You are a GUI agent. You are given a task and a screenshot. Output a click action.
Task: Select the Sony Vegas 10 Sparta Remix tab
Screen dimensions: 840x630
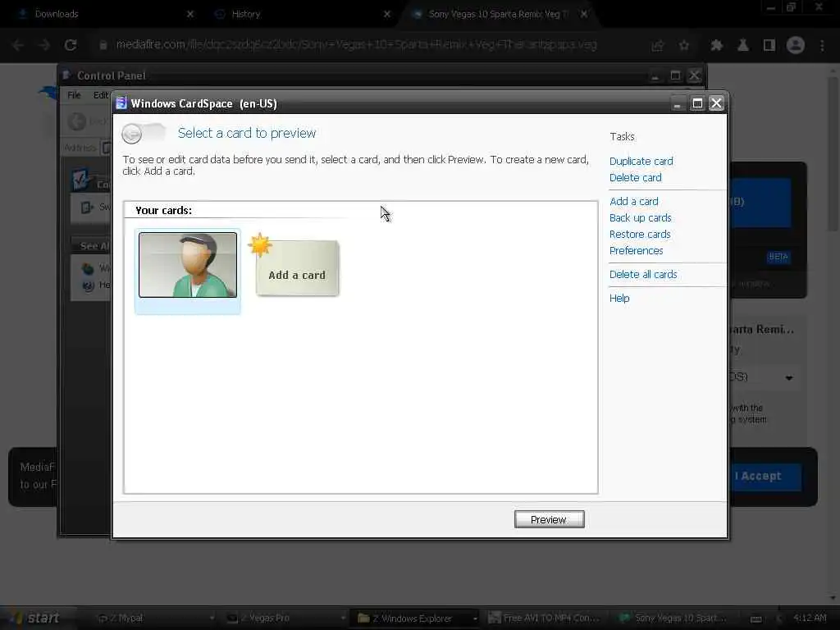pos(498,14)
